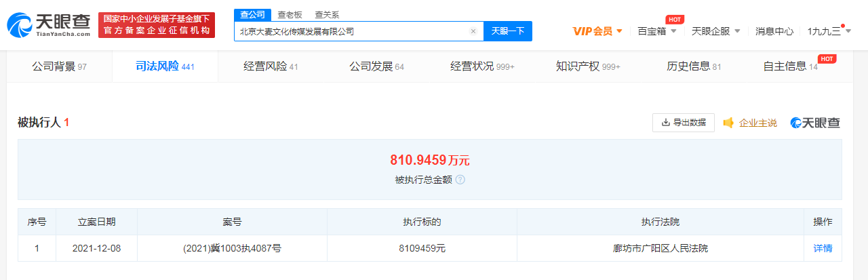The image size is (868, 280).
Task: Click the help question mark beside 被执行总金额
Action: click(x=460, y=180)
